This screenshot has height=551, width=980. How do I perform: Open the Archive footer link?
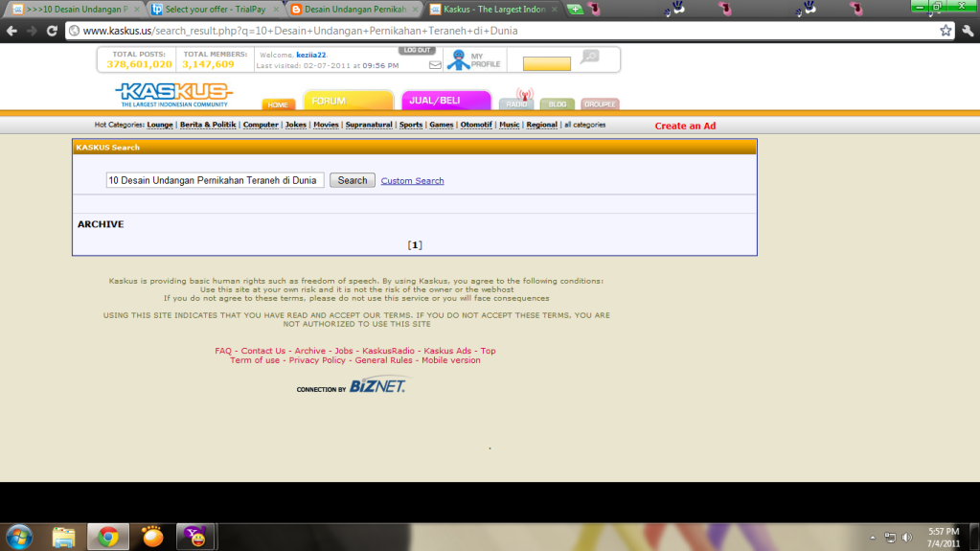click(x=310, y=351)
